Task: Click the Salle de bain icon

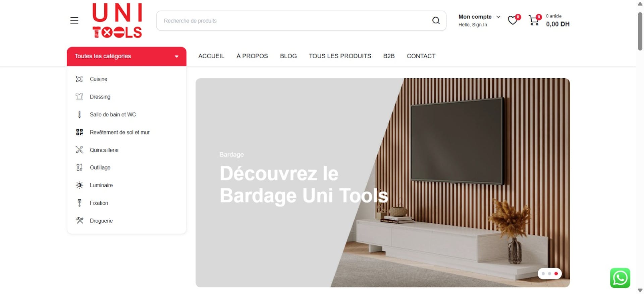Action: pos(79,115)
